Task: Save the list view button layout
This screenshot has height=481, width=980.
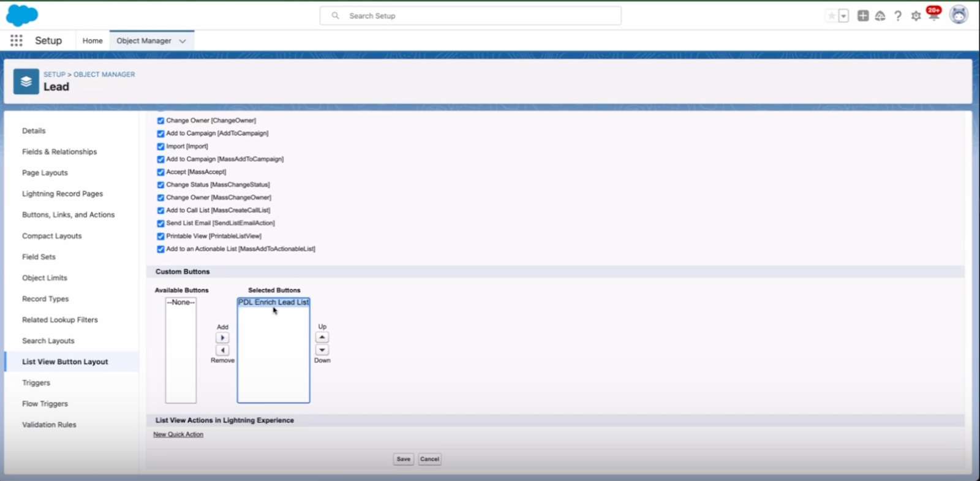Action: coord(404,459)
